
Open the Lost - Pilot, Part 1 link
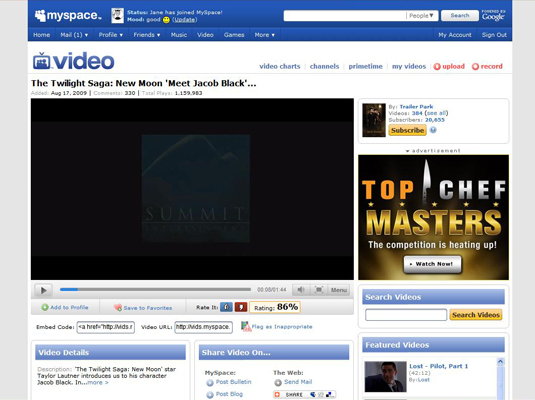click(x=438, y=366)
